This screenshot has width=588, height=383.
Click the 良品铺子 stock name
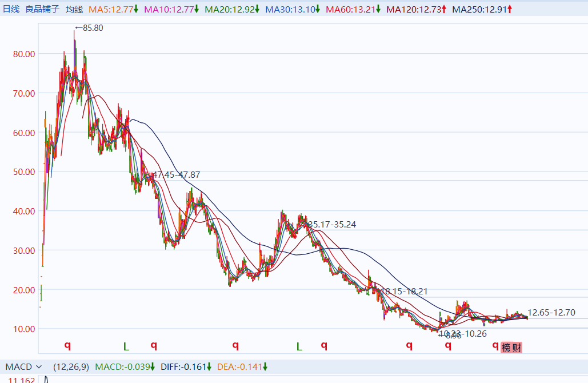[42, 9]
